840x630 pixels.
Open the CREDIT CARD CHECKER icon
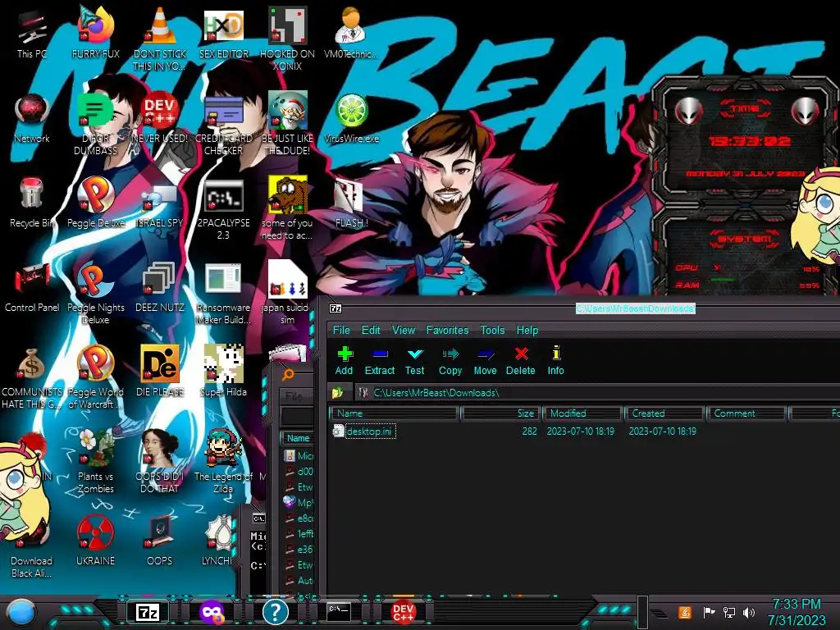224,123
